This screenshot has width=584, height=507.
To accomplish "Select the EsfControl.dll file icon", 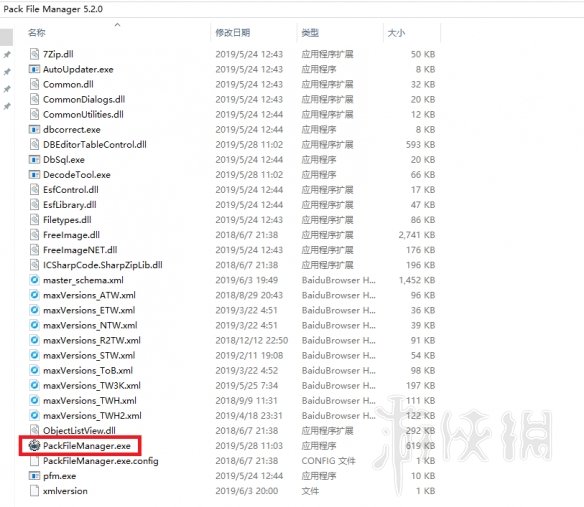I will point(34,190).
